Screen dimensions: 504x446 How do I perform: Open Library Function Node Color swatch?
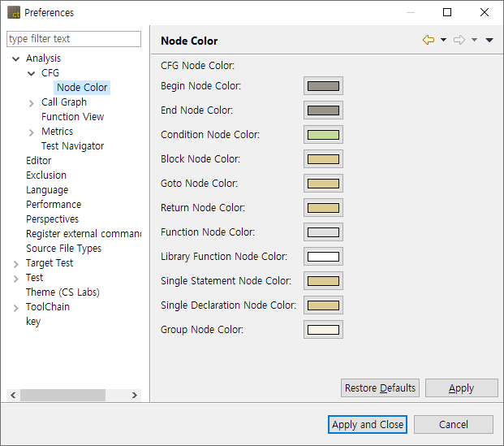323,257
